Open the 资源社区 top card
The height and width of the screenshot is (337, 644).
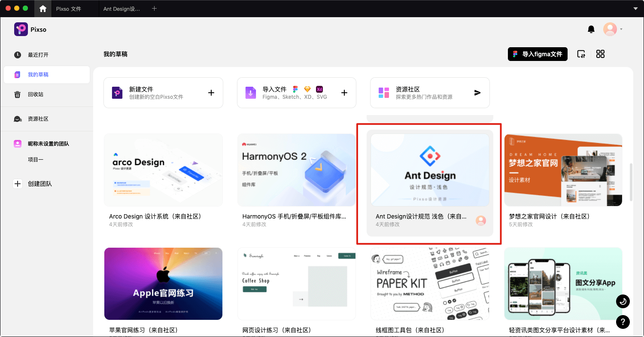(x=430, y=93)
